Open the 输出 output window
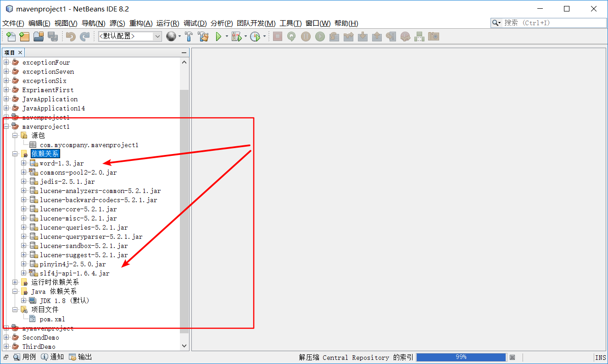The width and height of the screenshot is (608, 364). click(x=80, y=357)
